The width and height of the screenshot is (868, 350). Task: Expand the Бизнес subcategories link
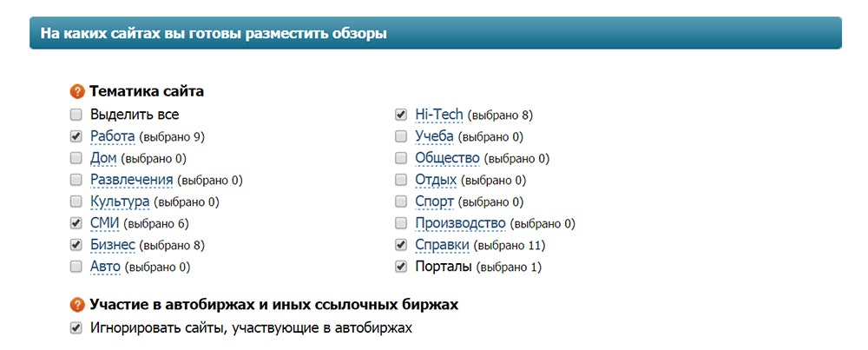113,245
